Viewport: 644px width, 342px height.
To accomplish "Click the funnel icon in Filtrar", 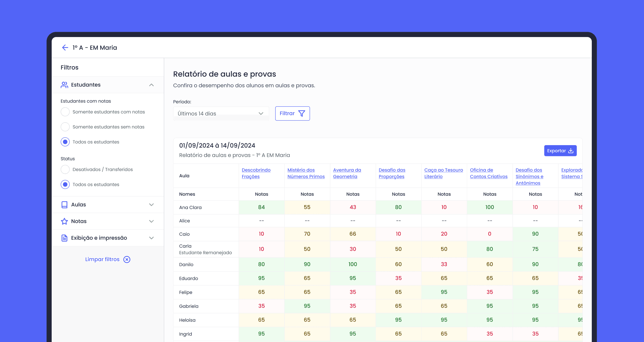I will pyautogui.click(x=302, y=114).
